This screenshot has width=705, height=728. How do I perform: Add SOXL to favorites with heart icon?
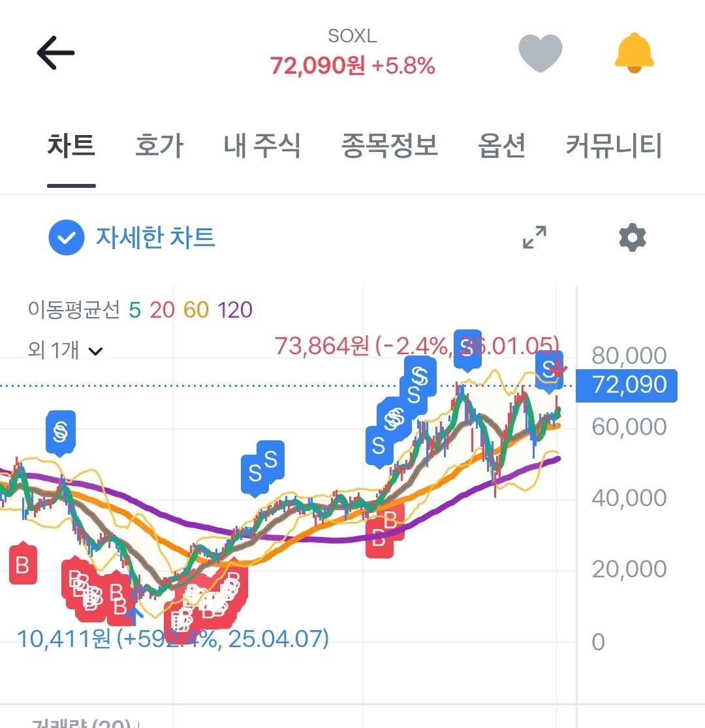click(540, 53)
